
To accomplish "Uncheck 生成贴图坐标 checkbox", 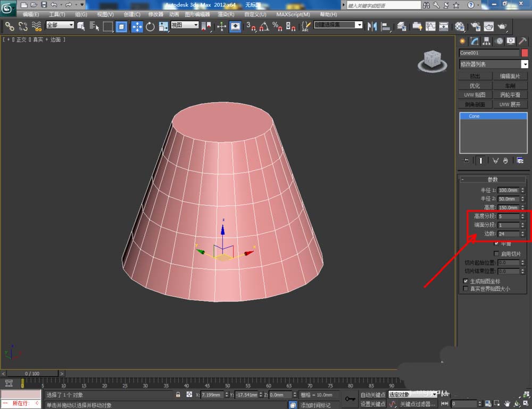I will pyautogui.click(x=466, y=281).
